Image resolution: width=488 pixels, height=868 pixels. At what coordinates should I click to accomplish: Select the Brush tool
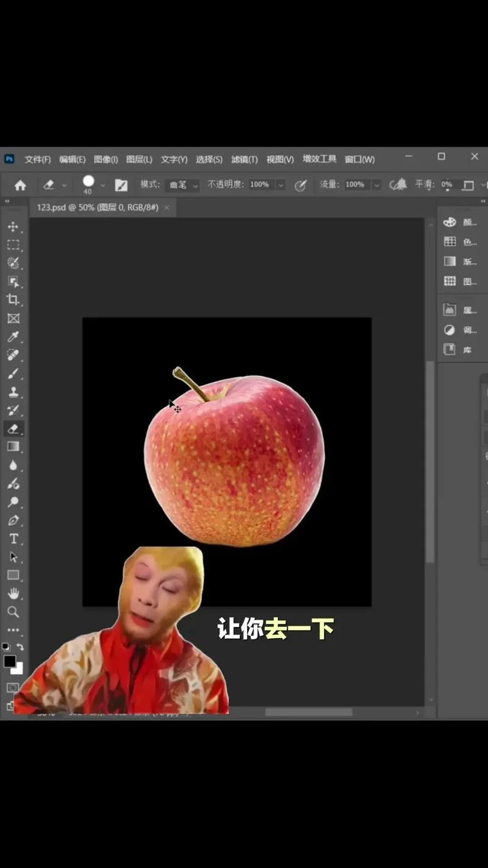13,373
